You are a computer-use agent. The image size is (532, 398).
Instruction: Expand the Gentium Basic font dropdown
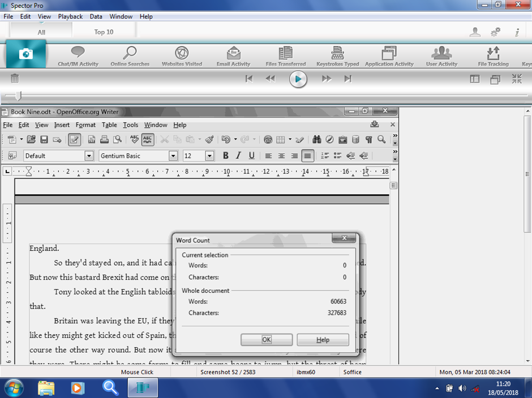tap(173, 156)
